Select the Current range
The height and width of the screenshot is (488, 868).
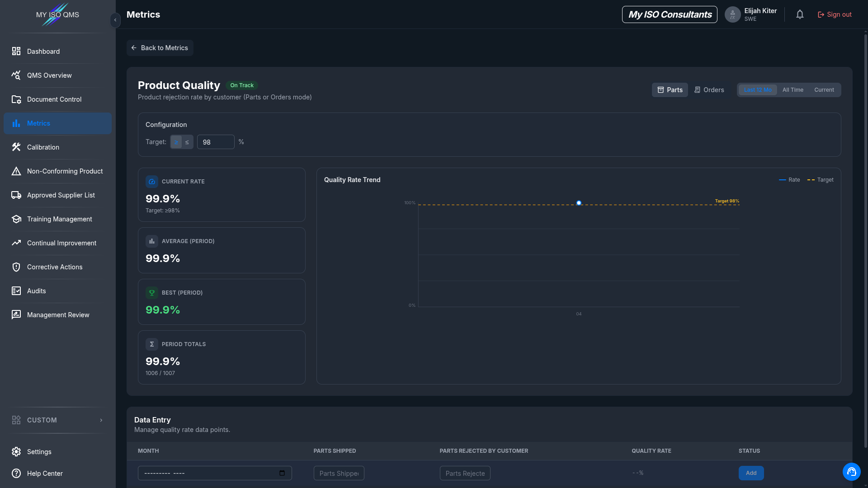pos(824,90)
